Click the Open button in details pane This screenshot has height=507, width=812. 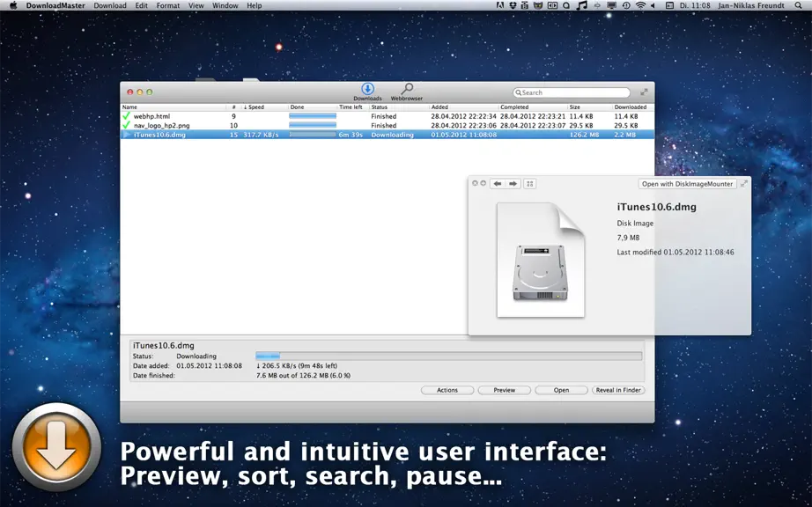point(561,390)
